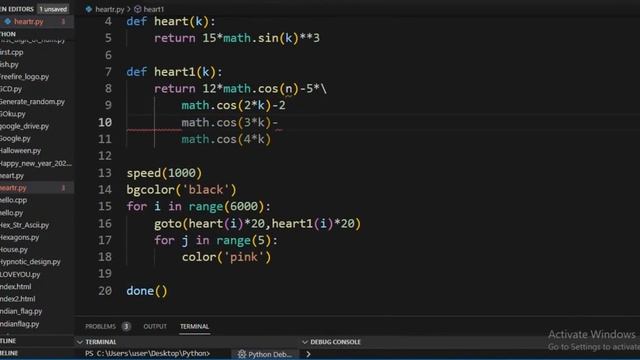
Task: Select the Python Deb... terminal entry
Action: [x=264, y=354]
